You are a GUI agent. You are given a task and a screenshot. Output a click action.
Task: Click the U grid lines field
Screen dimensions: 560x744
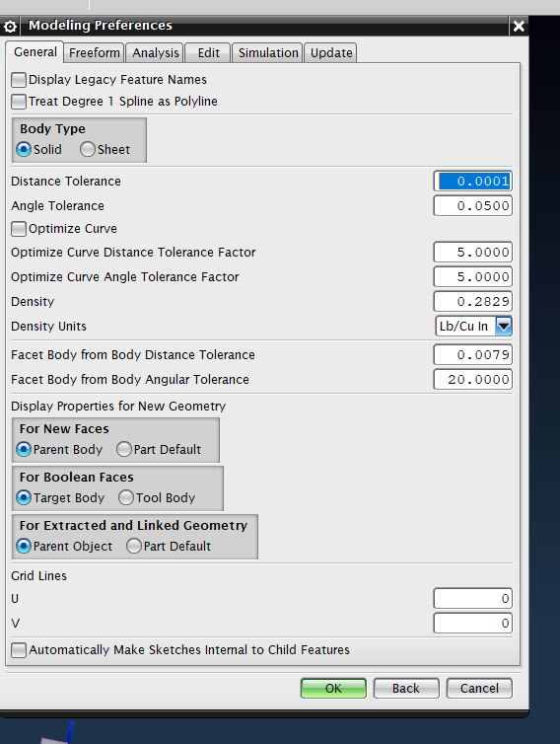coord(473,599)
